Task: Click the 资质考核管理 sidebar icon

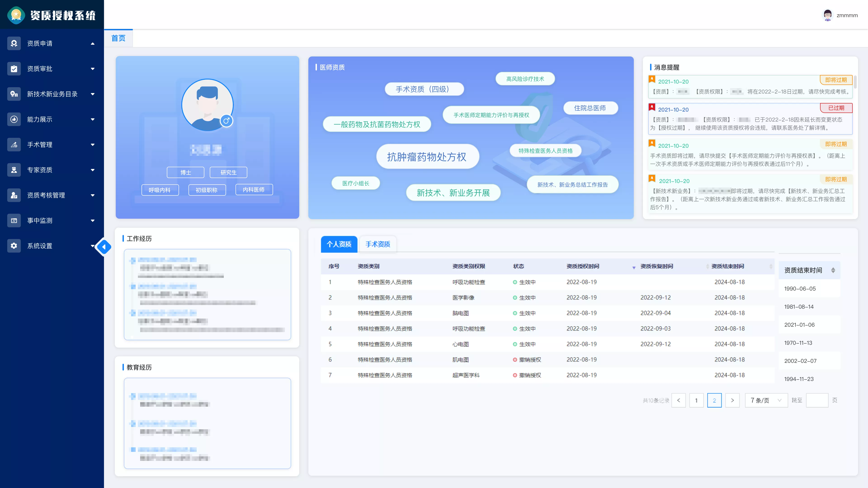Action: tap(14, 195)
